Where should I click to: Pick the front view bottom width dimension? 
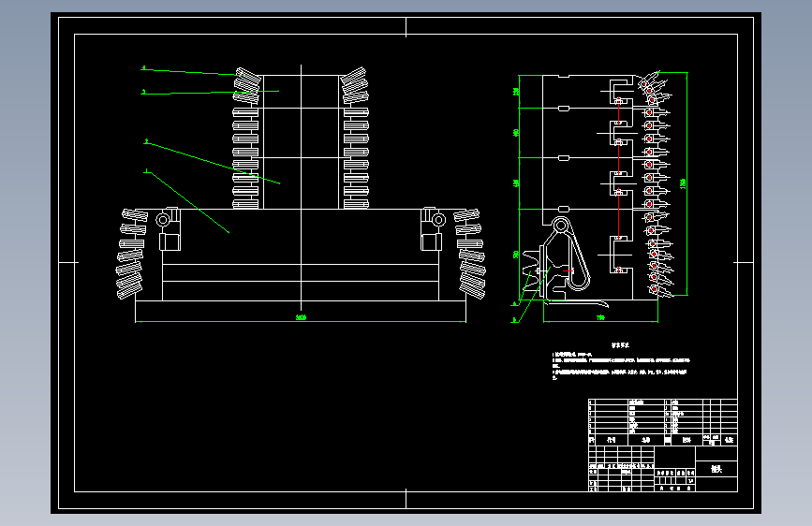(301, 317)
